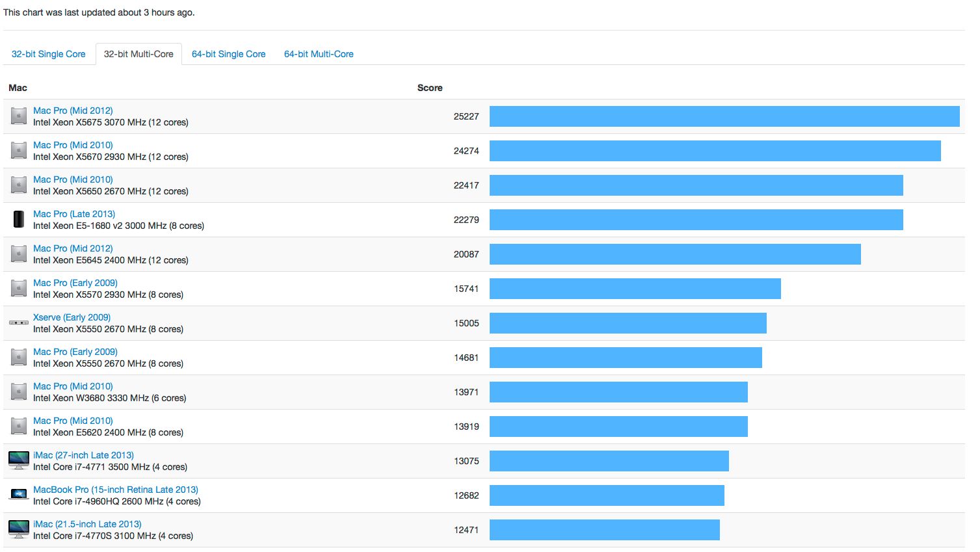
Task: Click the score value 25227
Action: pos(466,116)
